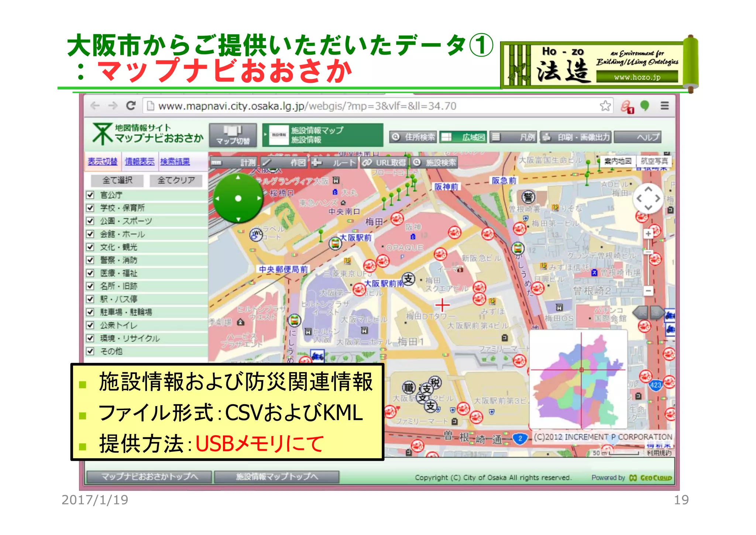Click the 職 facility marker

click(408, 388)
